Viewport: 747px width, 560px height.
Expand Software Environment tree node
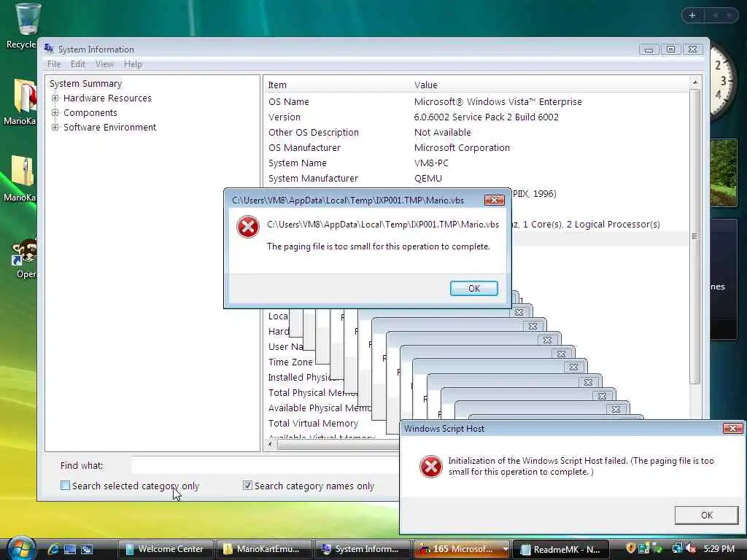[55, 127]
